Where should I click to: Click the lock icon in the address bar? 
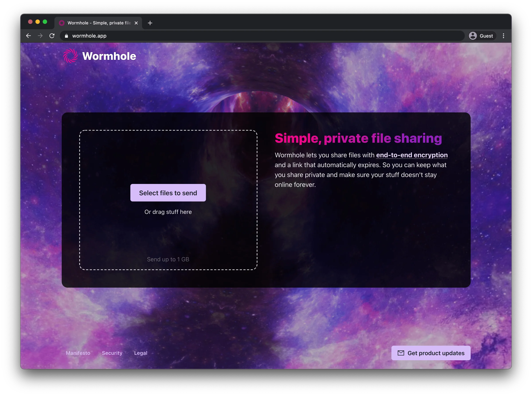(x=66, y=36)
